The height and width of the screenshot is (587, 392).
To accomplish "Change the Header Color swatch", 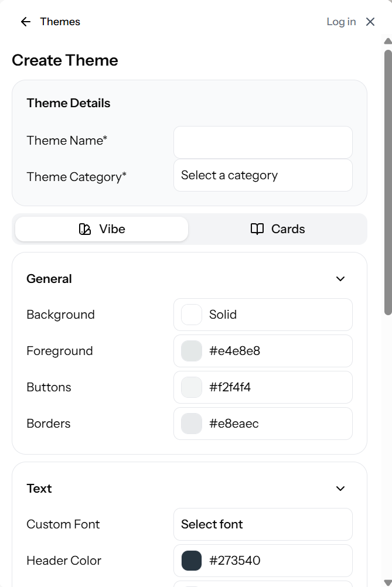I will [x=191, y=561].
